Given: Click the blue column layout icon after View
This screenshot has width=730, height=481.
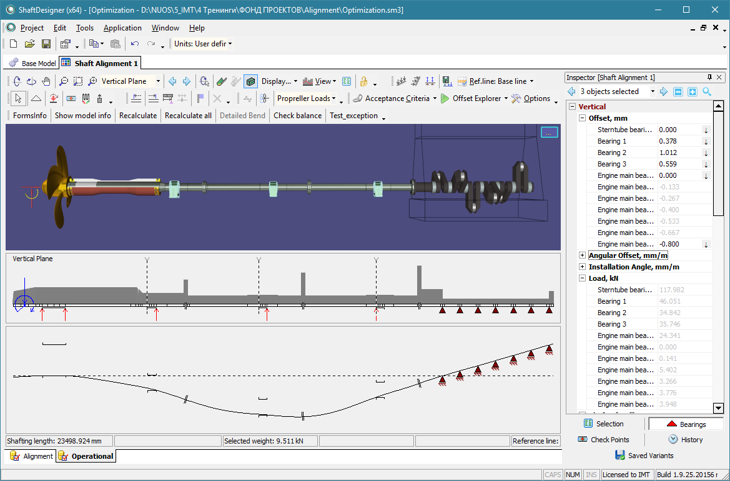Looking at the screenshot, I should [346, 81].
